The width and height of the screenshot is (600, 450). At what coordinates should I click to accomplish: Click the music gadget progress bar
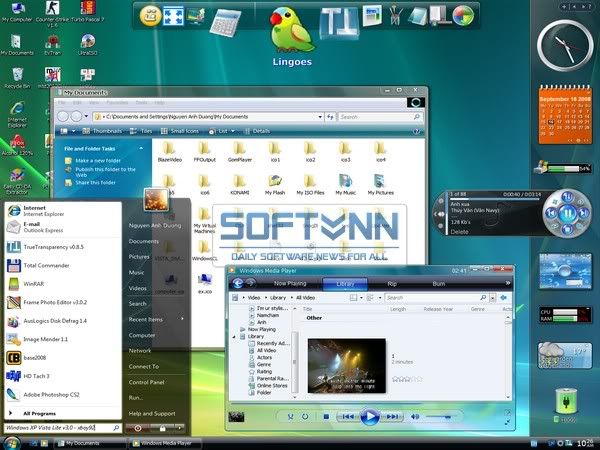click(495, 199)
